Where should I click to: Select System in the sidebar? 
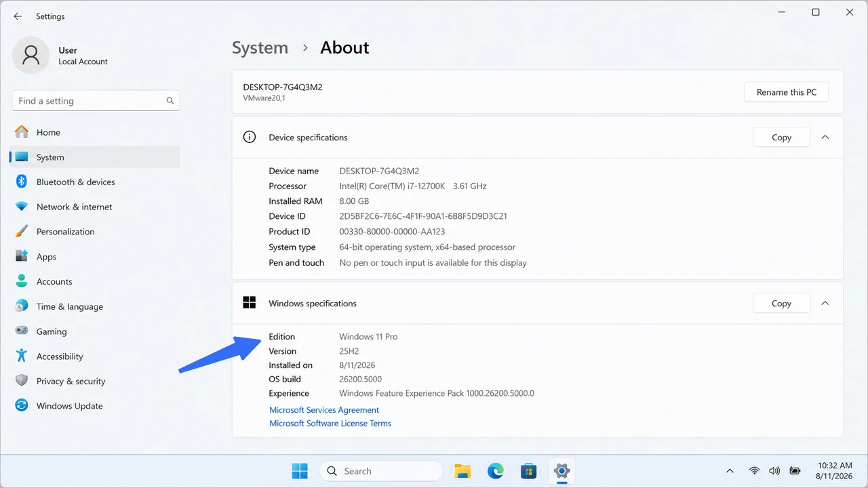click(x=94, y=157)
